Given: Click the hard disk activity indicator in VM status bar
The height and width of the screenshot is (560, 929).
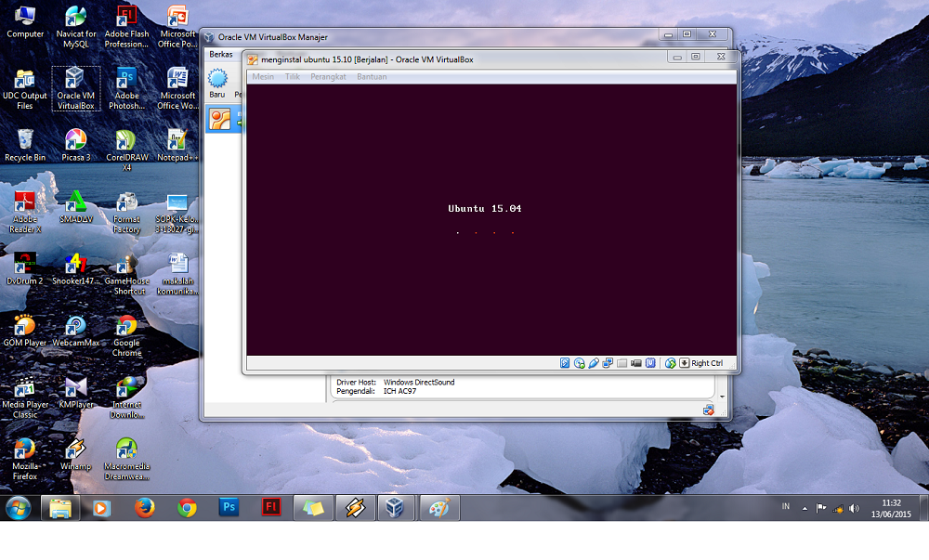Looking at the screenshot, I should coord(565,363).
